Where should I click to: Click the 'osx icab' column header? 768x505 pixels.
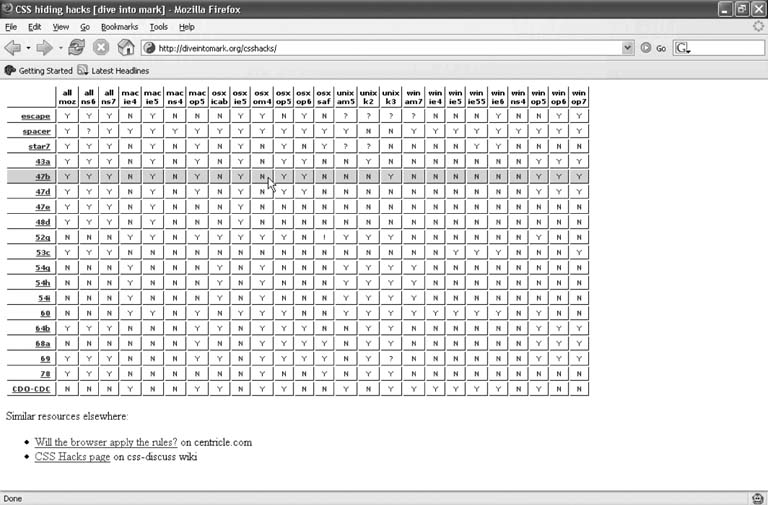[219, 97]
